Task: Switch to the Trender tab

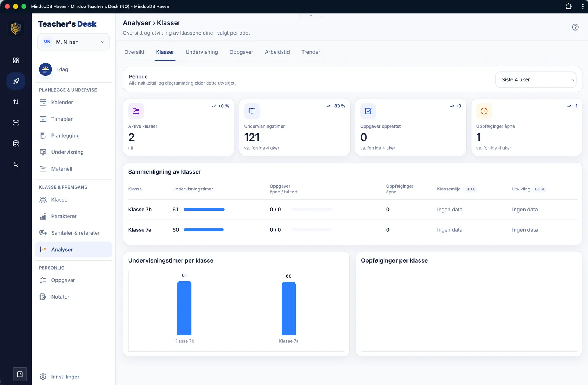Action: pos(311,52)
